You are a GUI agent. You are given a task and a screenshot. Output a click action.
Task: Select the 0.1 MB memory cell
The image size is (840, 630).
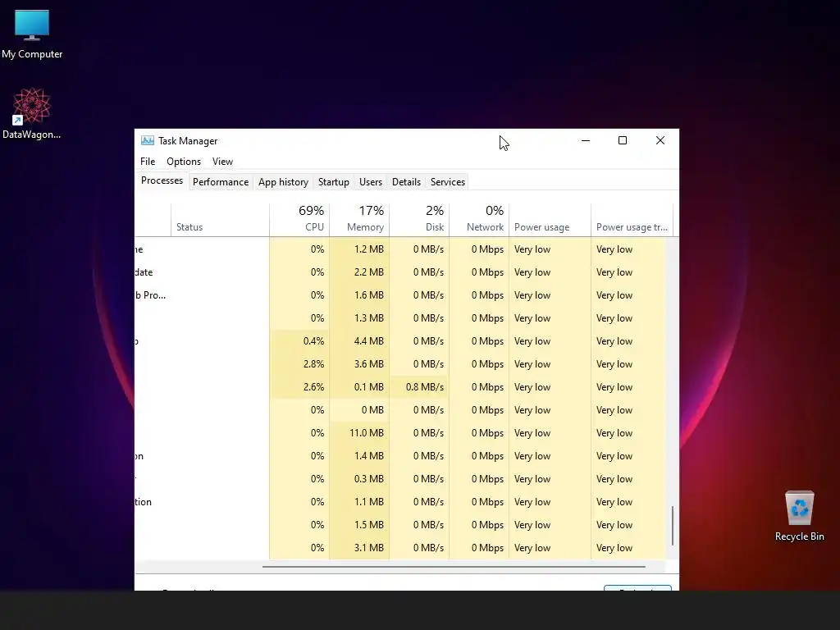359,387
